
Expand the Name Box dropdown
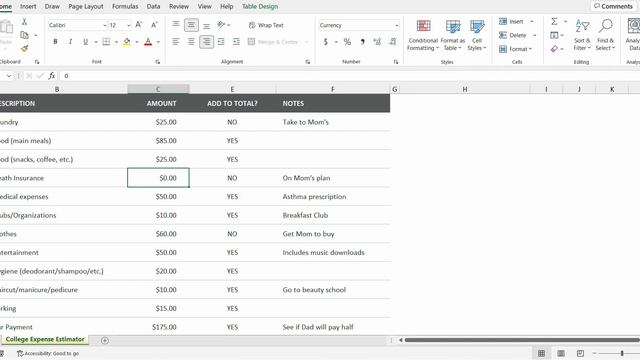9,76
